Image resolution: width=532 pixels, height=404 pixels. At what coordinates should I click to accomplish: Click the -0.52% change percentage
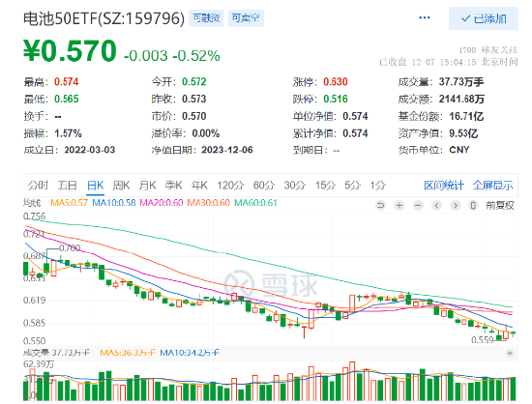point(196,56)
